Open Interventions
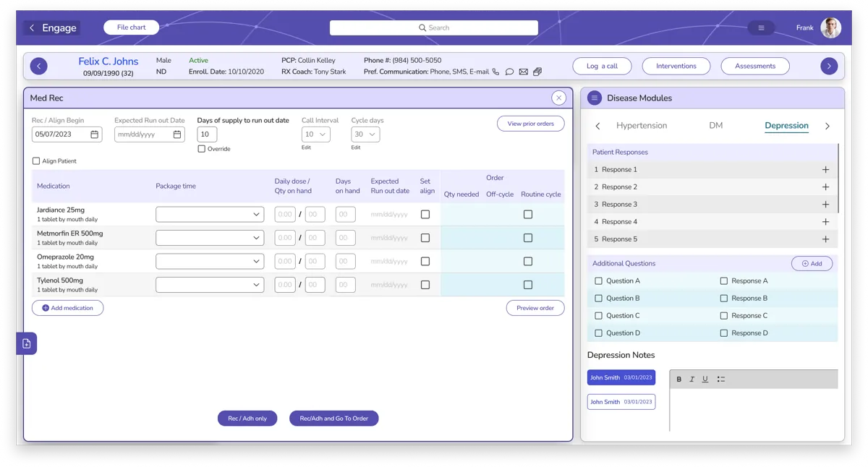The image size is (868, 467). tap(676, 66)
